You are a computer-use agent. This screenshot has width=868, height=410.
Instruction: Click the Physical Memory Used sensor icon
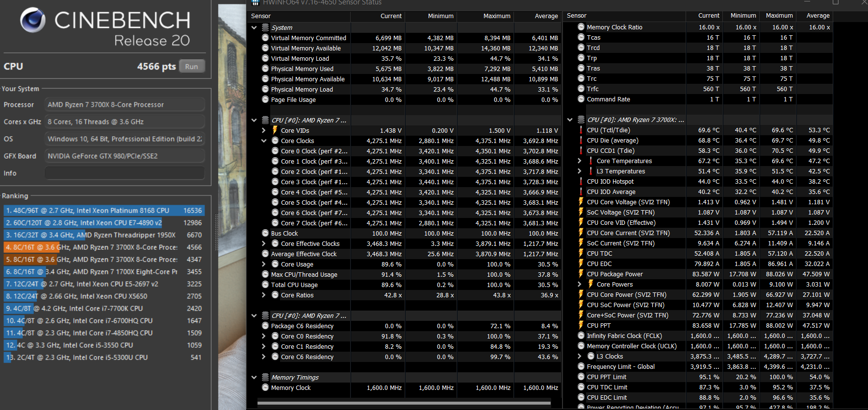click(265, 69)
